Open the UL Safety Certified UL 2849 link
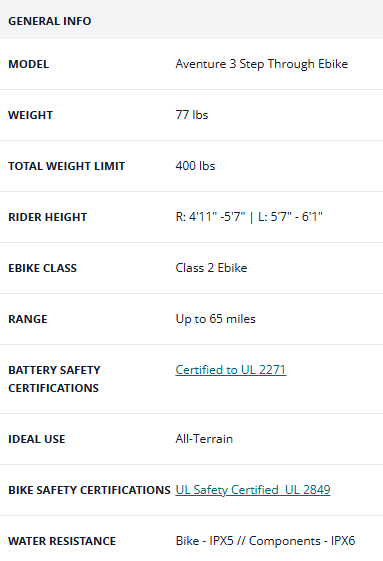The image size is (383, 561). [x=253, y=489]
